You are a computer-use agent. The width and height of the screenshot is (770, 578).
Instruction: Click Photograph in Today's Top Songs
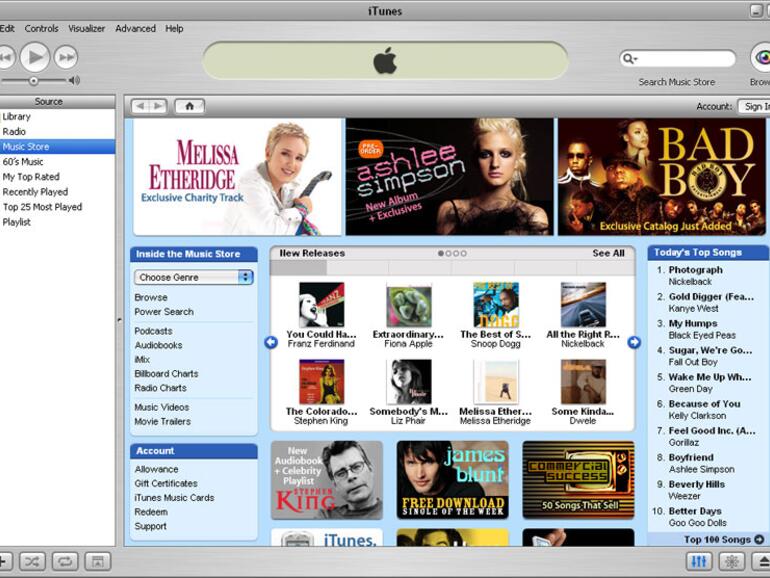(695, 270)
